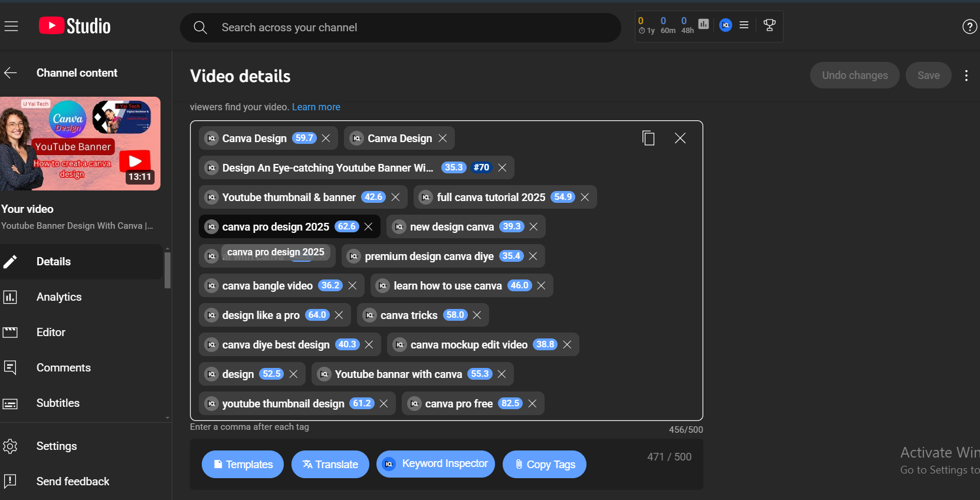Remove 'Youtube bannar with canva' tag
The width and height of the screenshot is (980, 500).
[502, 374]
